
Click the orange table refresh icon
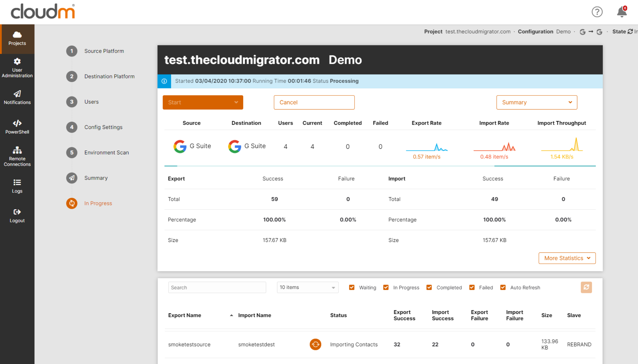click(586, 287)
